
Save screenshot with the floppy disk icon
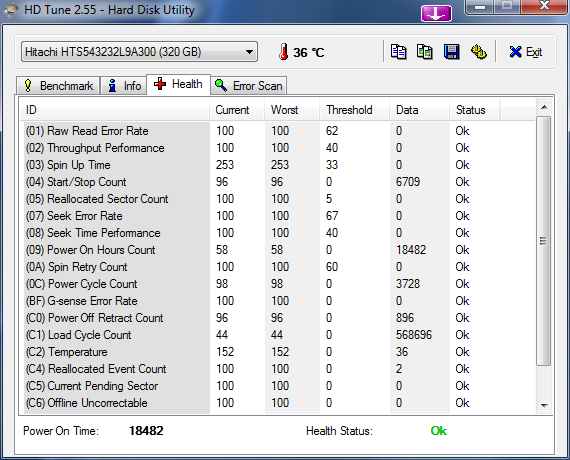(451, 52)
